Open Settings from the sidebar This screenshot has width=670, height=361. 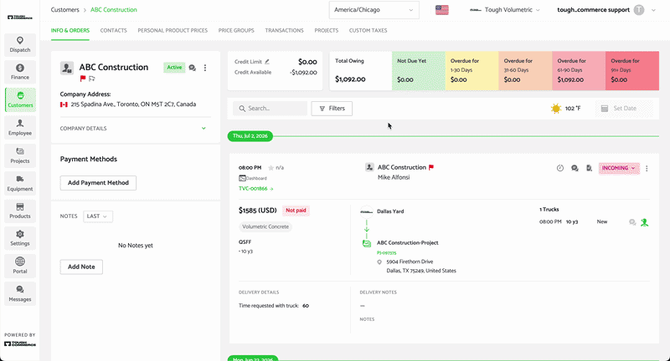pos(20,238)
